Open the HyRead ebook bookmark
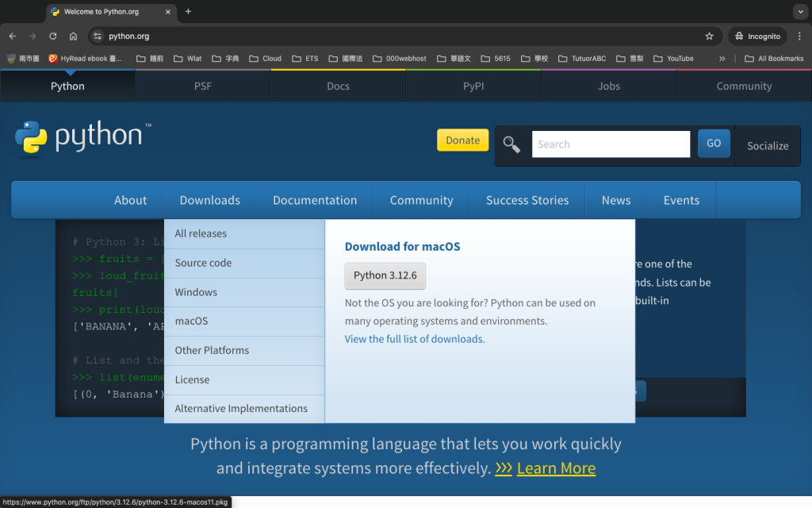812x508 pixels. (x=85, y=59)
